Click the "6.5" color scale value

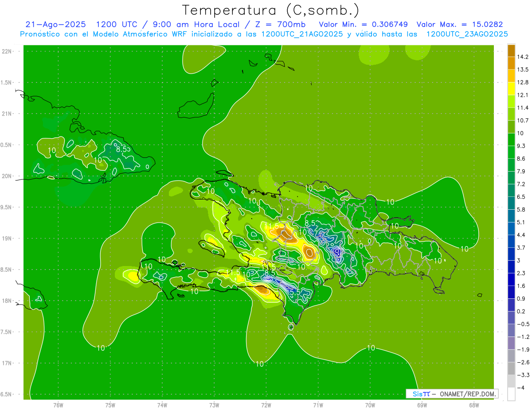[x=521, y=197]
